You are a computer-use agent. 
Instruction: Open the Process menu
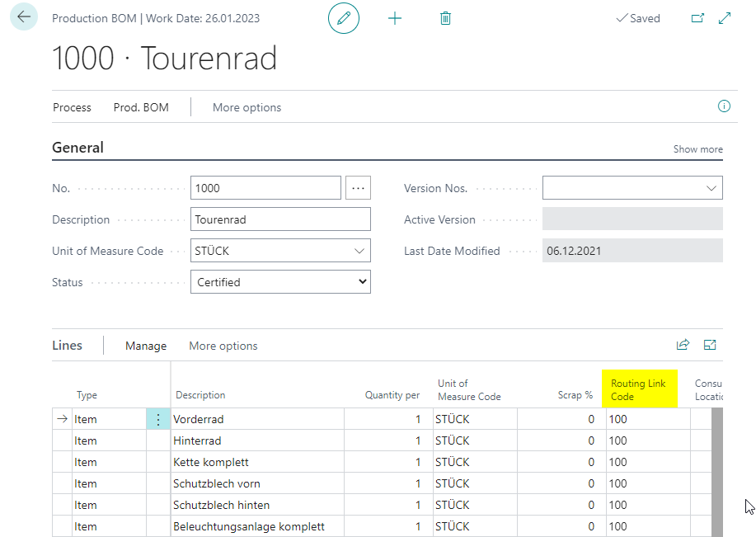pos(72,107)
